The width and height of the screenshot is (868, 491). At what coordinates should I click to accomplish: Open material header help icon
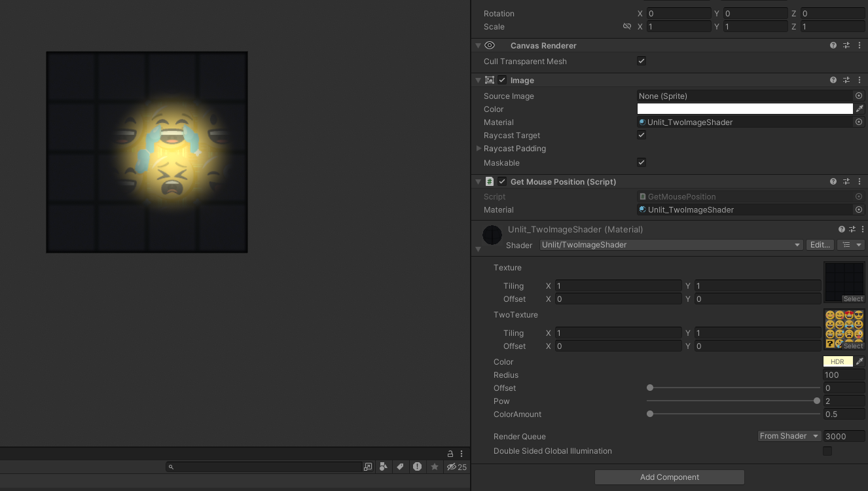(x=842, y=229)
